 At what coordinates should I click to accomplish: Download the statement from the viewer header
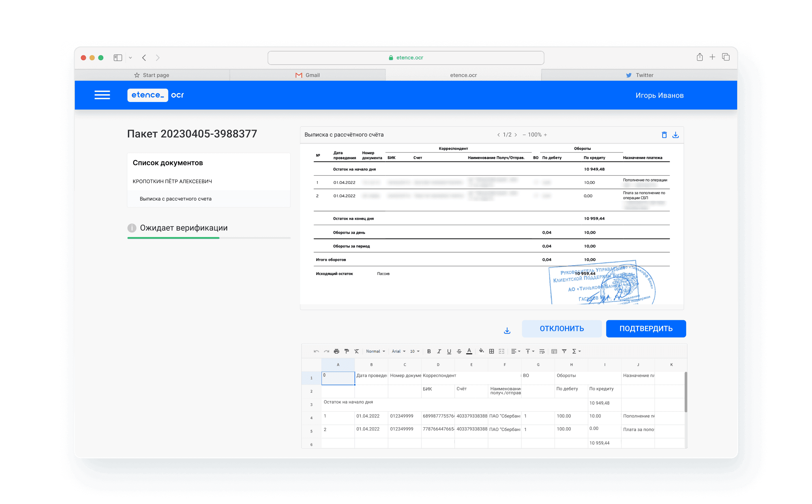pos(675,135)
